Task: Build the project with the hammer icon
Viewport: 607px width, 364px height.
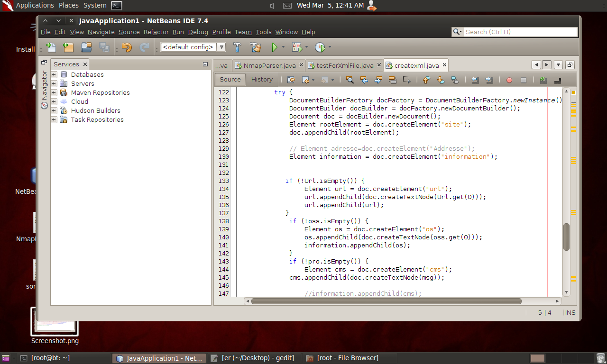Action: pos(238,47)
